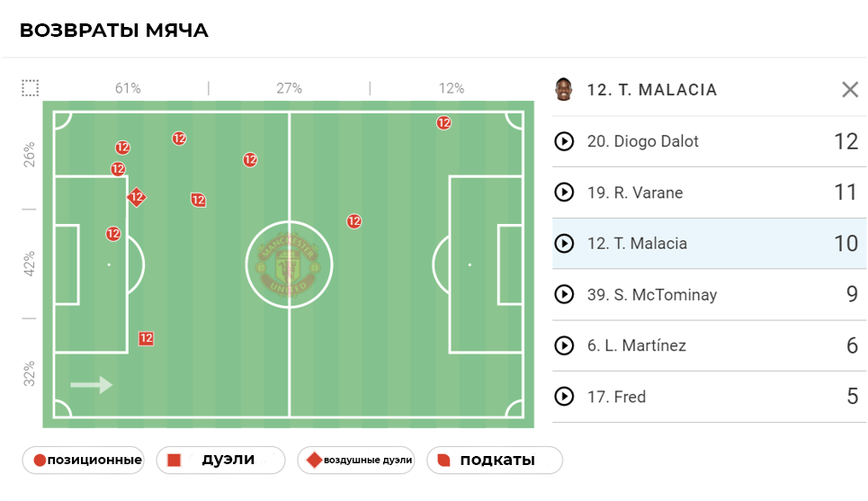Toggle дуэли filter
The width and height of the screenshot is (868, 501).
click(220, 461)
